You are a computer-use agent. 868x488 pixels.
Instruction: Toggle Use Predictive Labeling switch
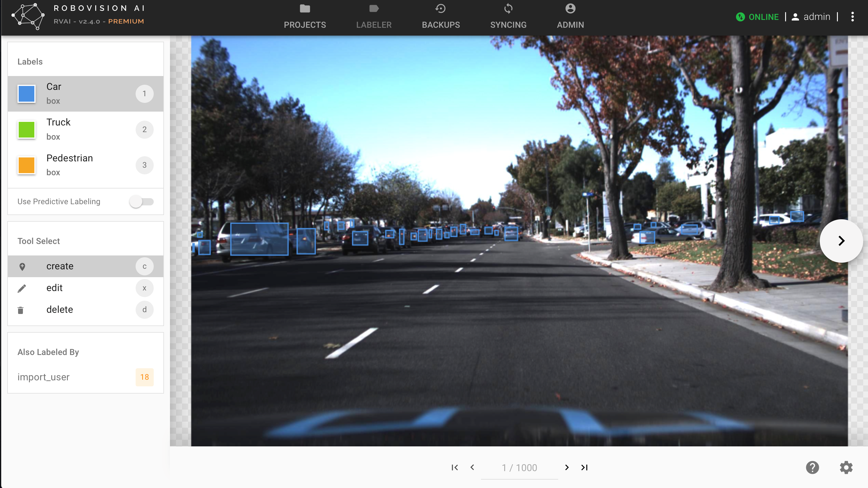[x=142, y=202]
